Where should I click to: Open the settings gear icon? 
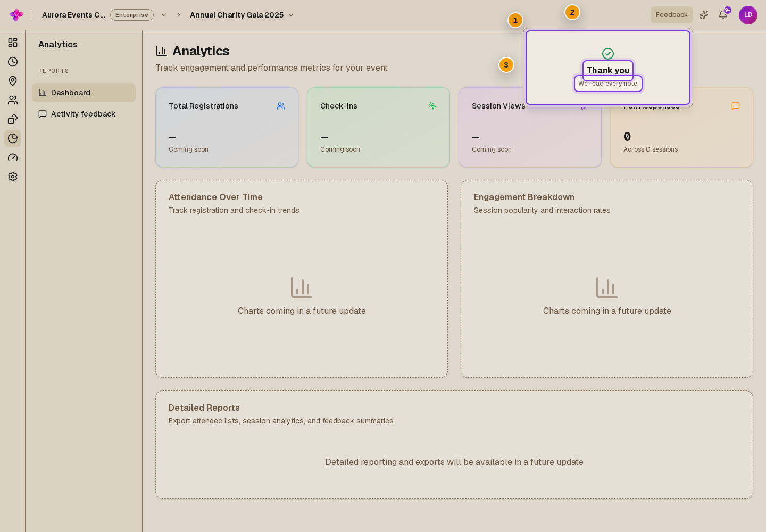click(13, 177)
